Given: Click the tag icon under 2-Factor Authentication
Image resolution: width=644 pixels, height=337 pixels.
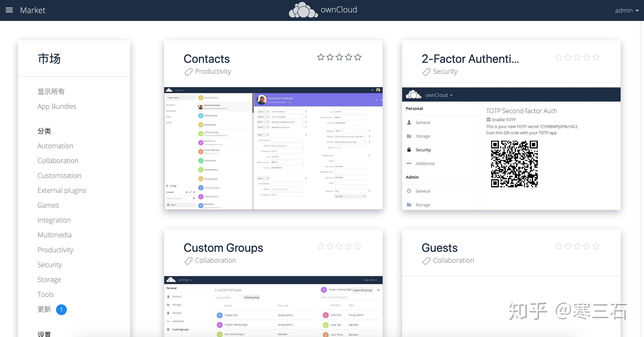Looking at the screenshot, I should [426, 72].
